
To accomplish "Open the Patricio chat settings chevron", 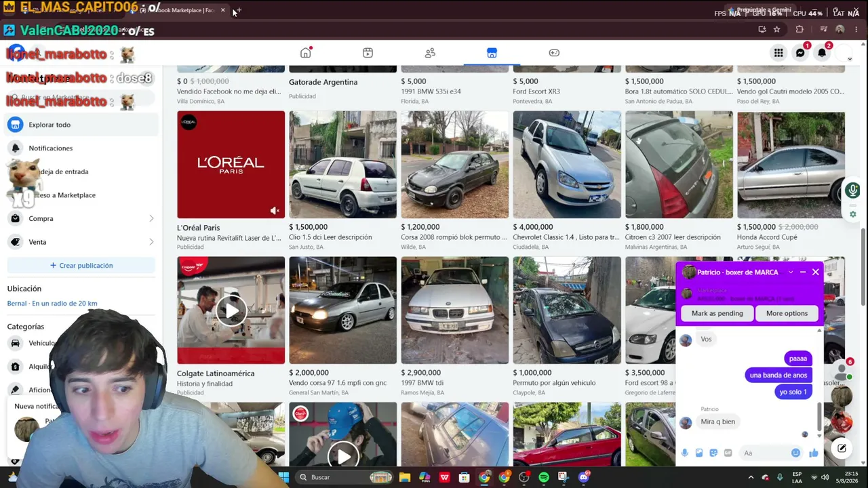I will coord(790,272).
